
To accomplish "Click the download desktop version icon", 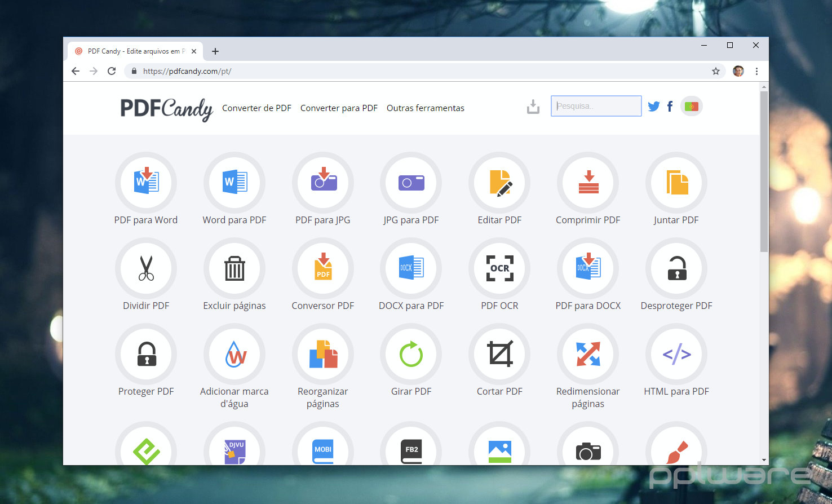I will pyautogui.click(x=533, y=107).
